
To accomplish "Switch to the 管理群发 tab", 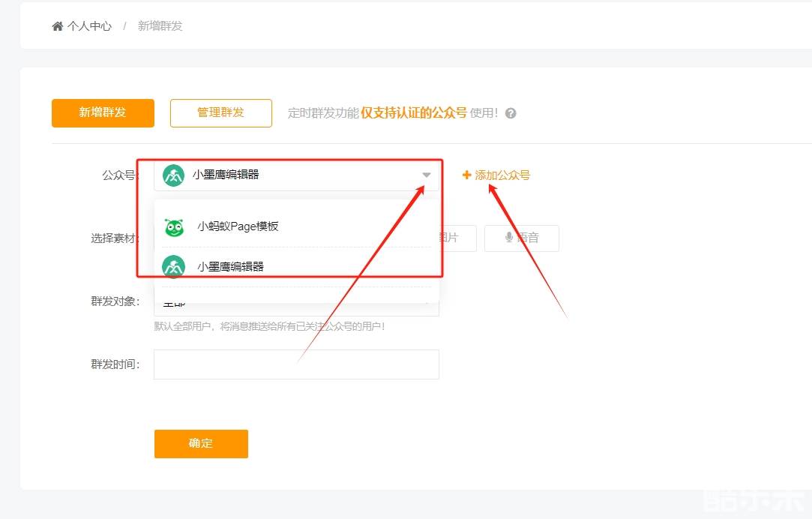I will point(220,112).
